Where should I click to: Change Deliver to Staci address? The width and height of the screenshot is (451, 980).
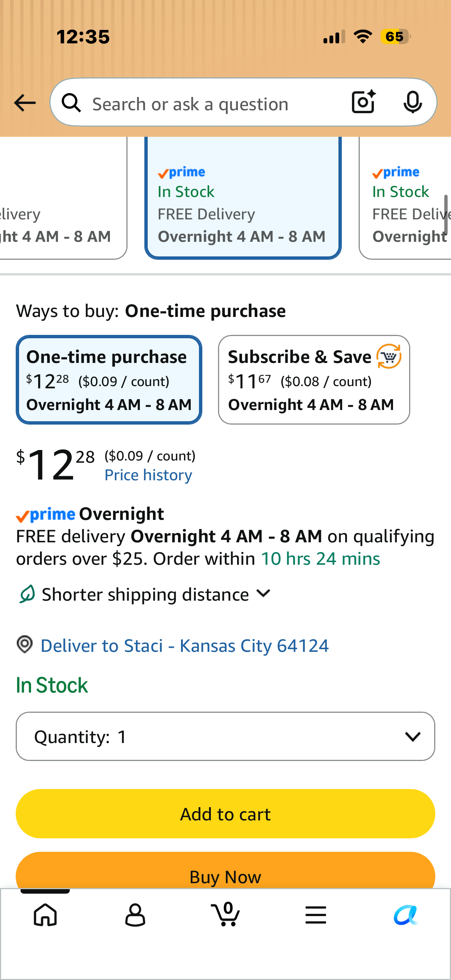(185, 645)
